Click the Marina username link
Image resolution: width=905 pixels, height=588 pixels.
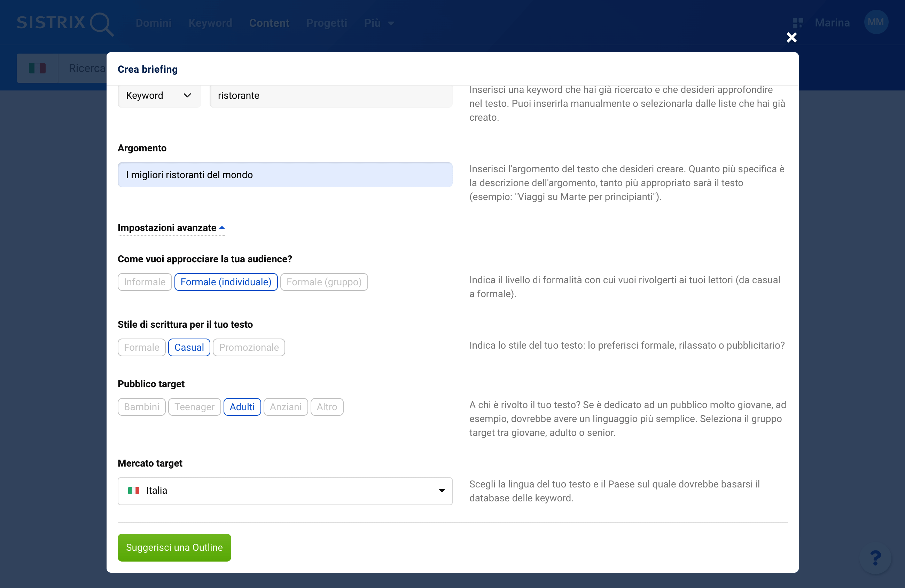832,23
